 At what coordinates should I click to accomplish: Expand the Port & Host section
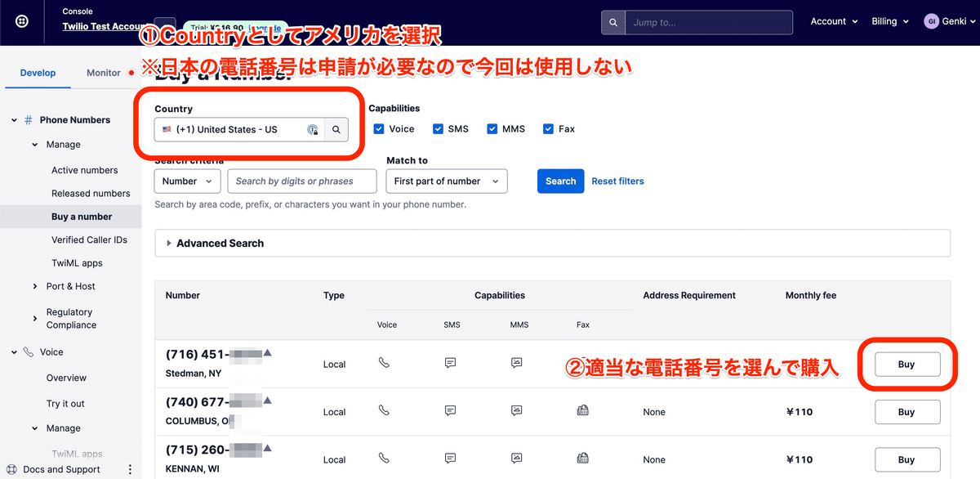(35, 287)
